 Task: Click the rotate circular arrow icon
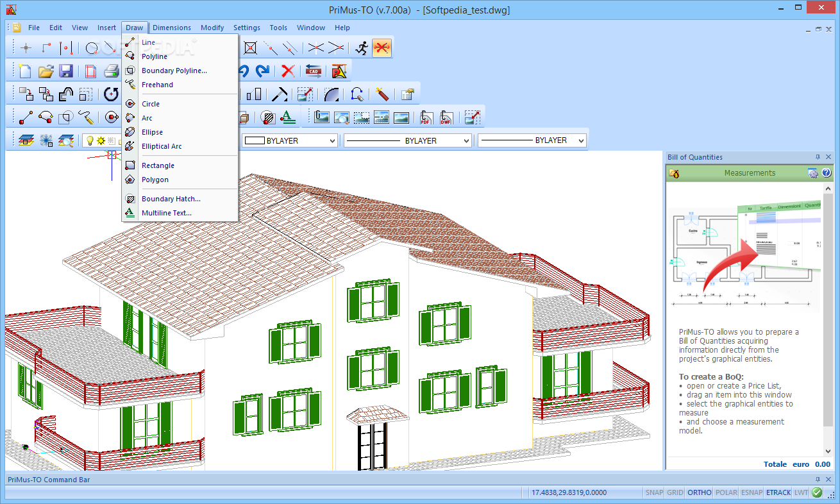coord(111,94)
